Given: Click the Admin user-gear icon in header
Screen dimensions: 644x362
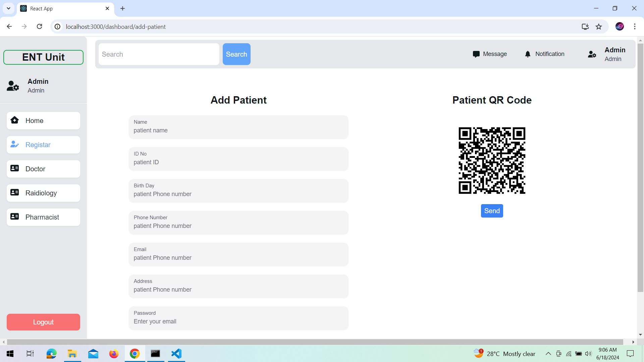Looking at the screenshot, I should pyautogui.click(x=592, y=54).
